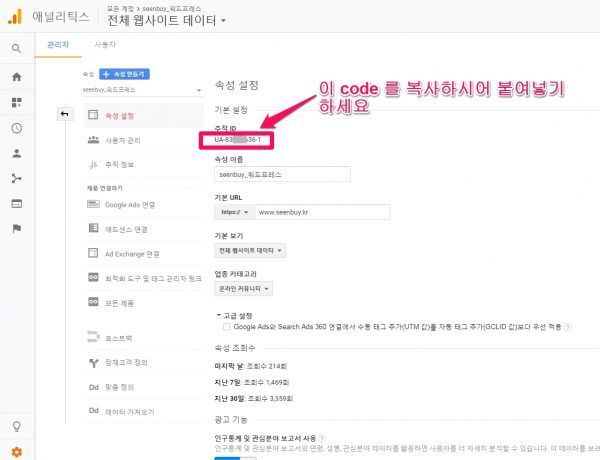Open the 기본 보기 dropdown
The width and height of the screenshot is (600, 460).
coord(250,251)
